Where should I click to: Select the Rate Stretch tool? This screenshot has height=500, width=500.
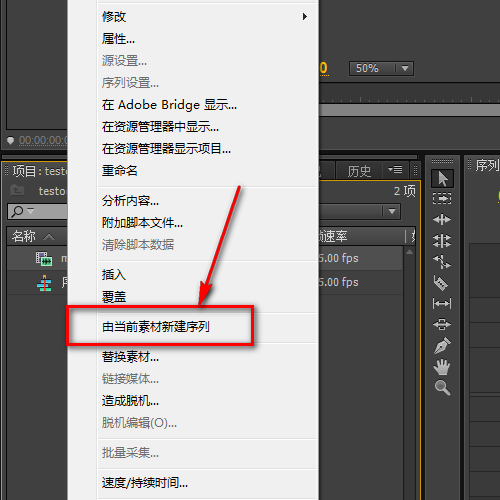[442, 262]
